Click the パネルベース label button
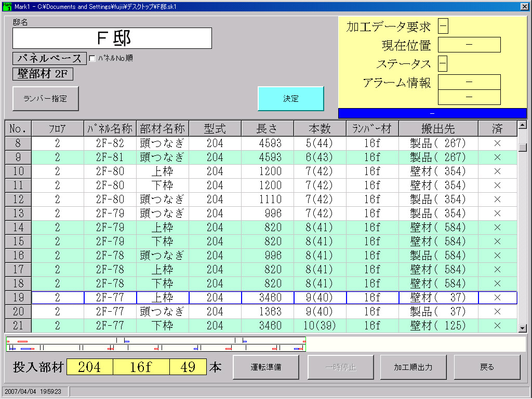The image size is (532, 399). (50, 58)
